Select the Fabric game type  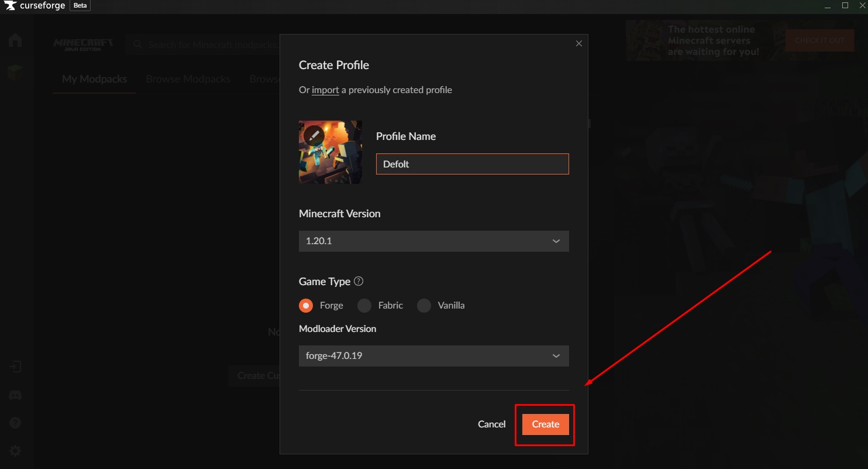tap(364, 306)
